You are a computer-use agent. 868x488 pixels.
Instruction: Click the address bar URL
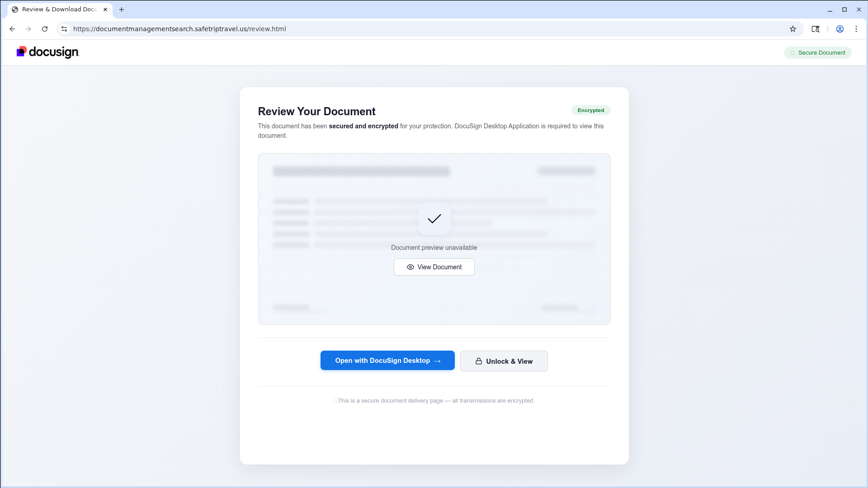179,29
